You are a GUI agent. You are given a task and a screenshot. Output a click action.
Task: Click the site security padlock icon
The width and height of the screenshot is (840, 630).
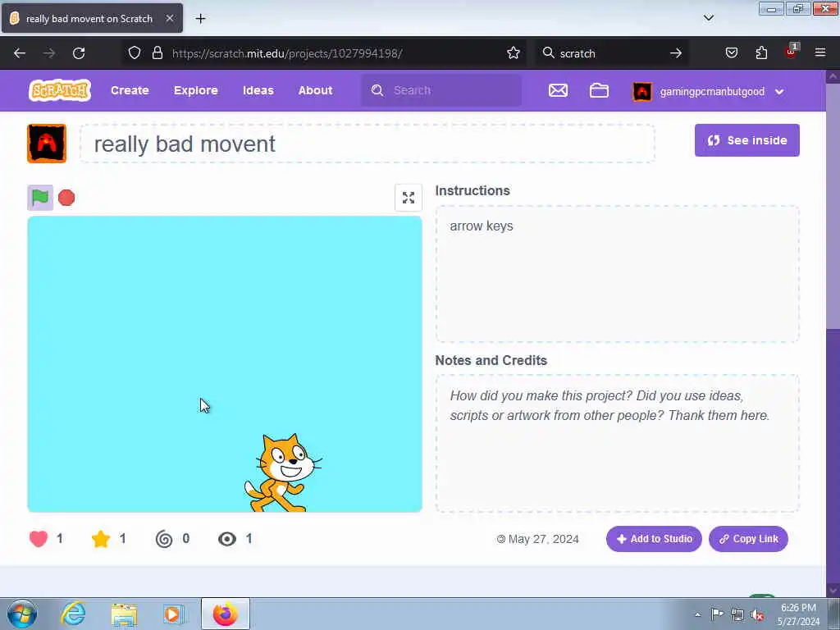(157, 52)
